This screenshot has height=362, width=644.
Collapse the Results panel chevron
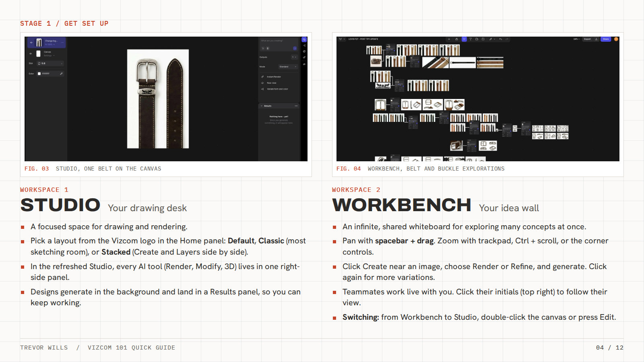tap(262, 106)
